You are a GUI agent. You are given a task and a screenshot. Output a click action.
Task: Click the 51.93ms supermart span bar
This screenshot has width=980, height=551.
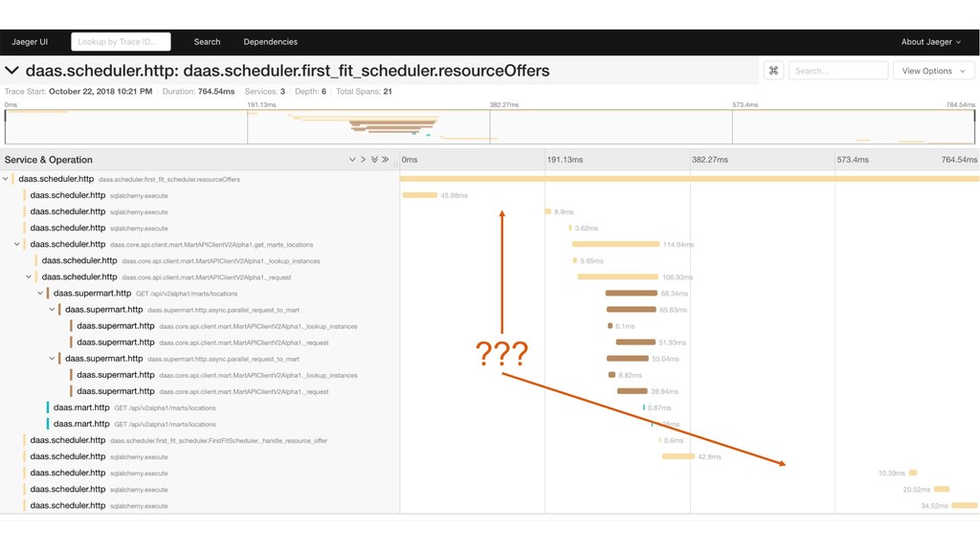pos(635,342)
